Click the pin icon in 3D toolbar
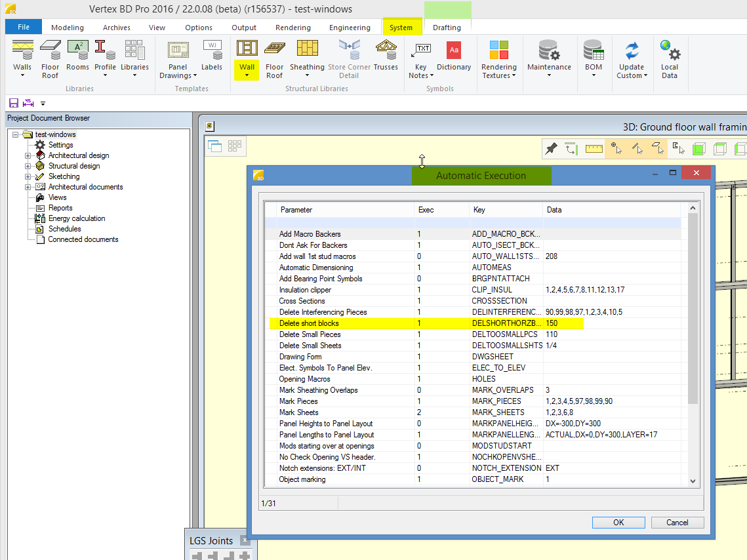The image size is (747, 560). pyautogui.click(x=552, y=149)
